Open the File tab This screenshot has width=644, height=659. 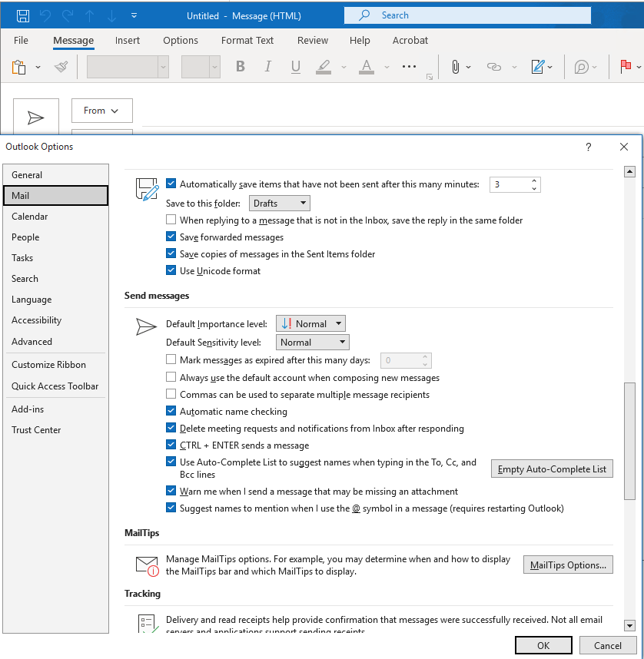point(21,41)
